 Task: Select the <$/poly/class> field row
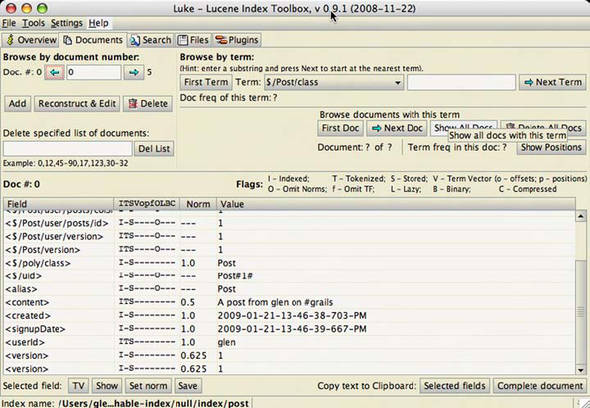tap(290, 263)
